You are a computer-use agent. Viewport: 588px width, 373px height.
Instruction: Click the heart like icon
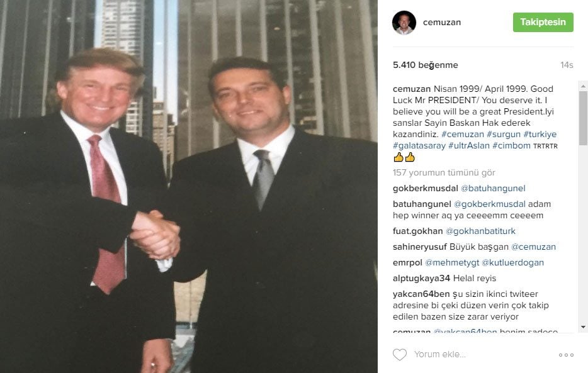tap(399, 354)
